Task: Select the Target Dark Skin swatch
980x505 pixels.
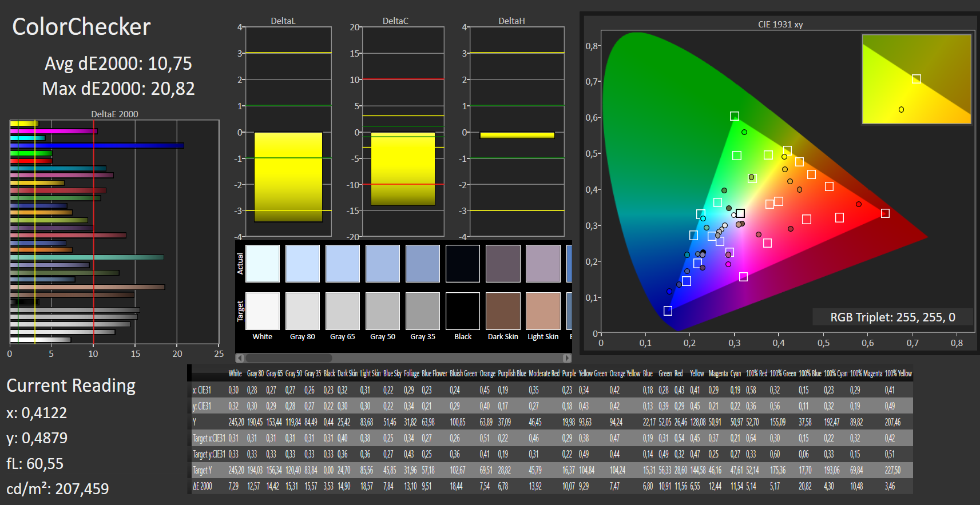Action: 503,311
